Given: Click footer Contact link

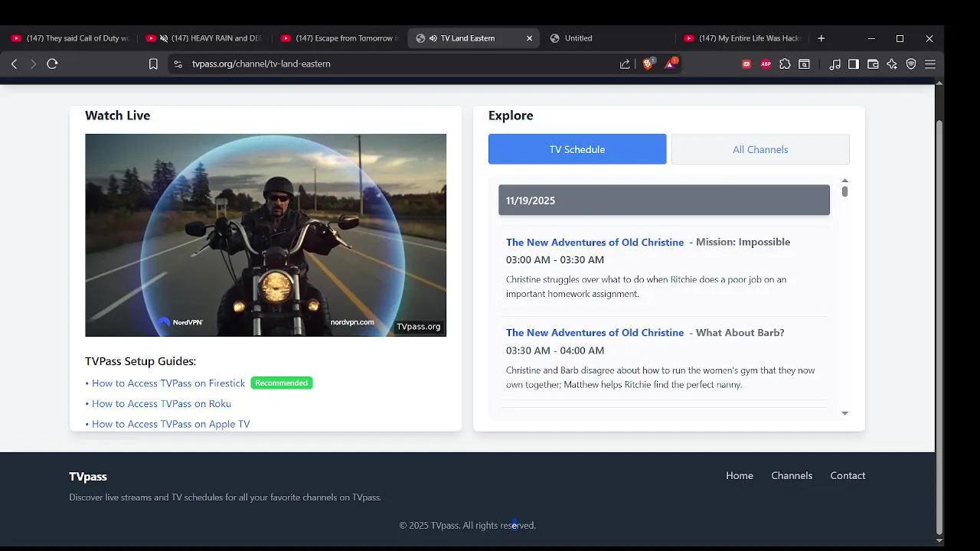Looking at the screenshot, I should (x=848, y=476).
